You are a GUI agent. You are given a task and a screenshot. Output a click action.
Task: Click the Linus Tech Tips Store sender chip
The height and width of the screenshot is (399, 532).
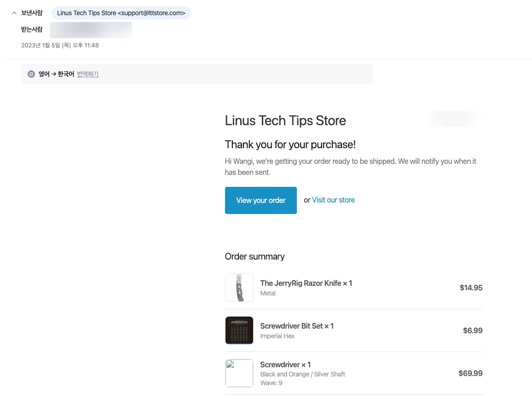[x=121, y=13]
